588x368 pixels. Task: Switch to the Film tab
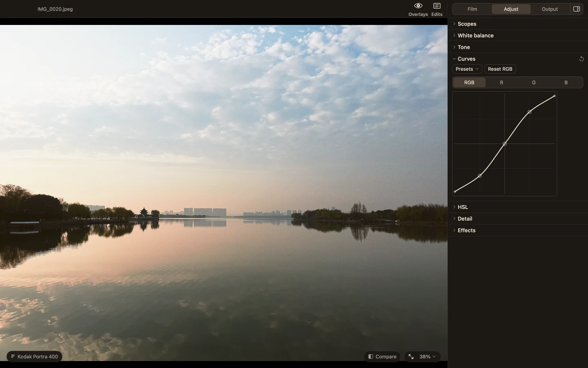tap(472, 9)
